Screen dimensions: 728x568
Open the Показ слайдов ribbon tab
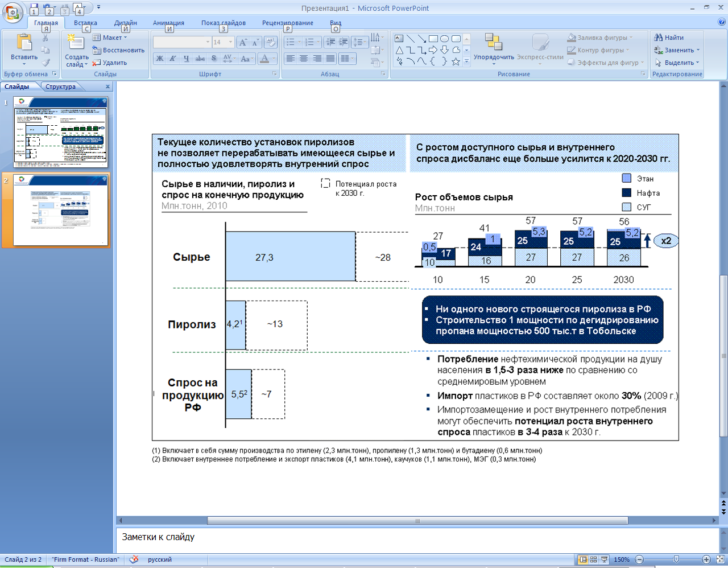click(x=224, y=23)
